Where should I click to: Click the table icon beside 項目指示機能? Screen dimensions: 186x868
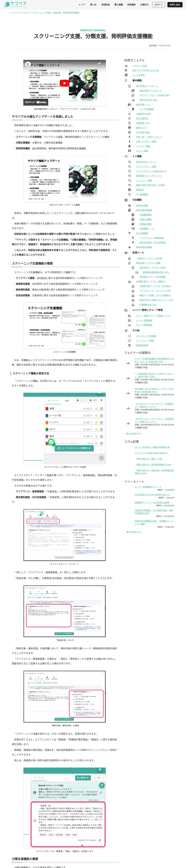[x=129, y=206]
